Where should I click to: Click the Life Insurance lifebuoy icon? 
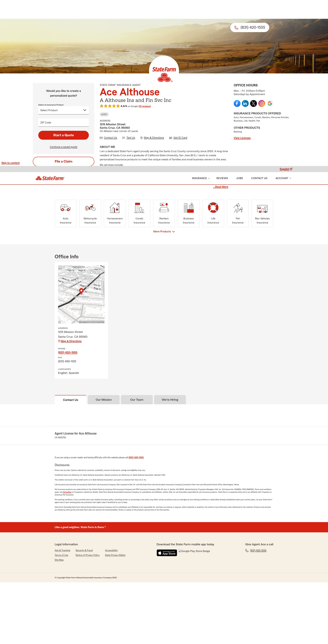coord(213,207)
